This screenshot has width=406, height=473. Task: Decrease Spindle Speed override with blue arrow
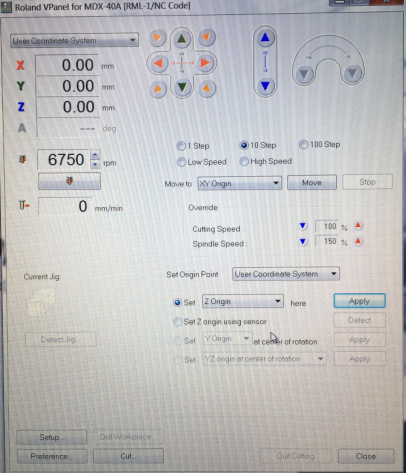[x=303, y=241]
